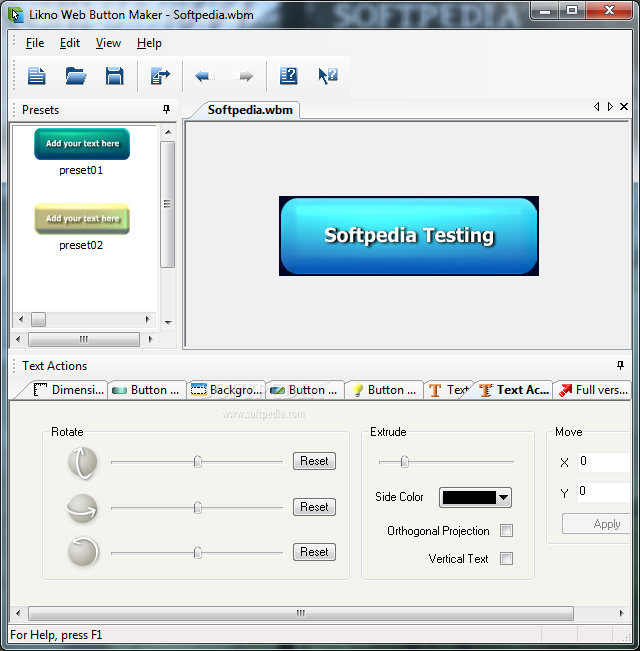
Task: Click the Presets vertical scrollbar thumb
Action: tap(168, 204)
